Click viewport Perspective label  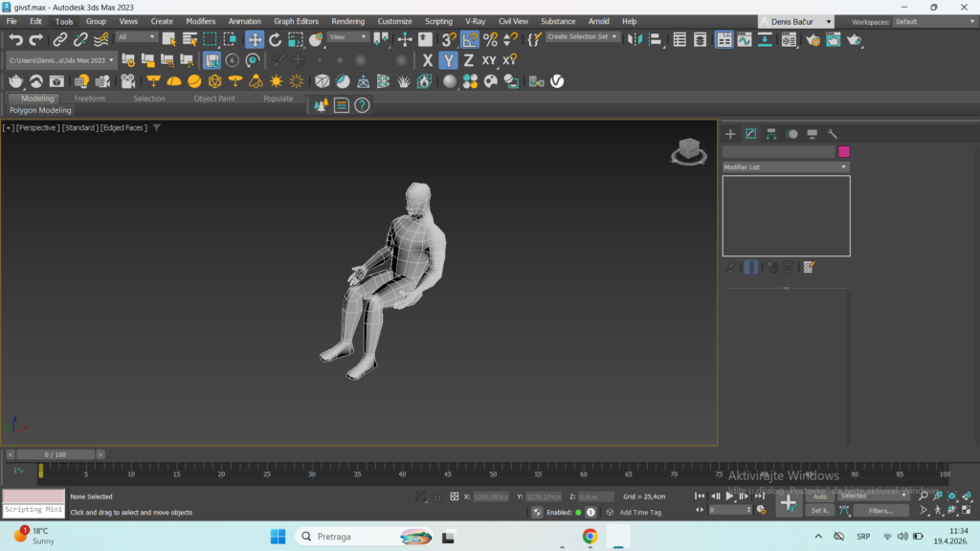click(x=37, y=127)
